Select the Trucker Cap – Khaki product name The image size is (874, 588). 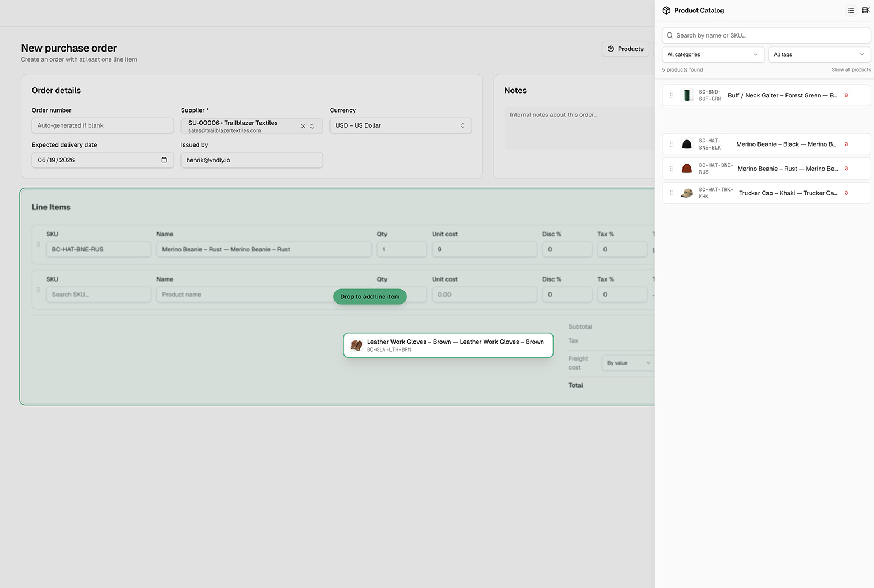click(788, 193)
